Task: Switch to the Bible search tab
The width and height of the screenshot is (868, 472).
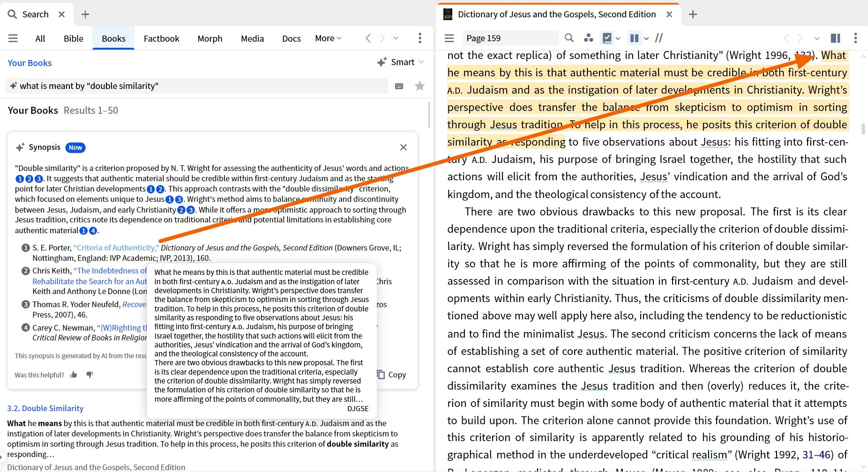Action: pos(73,38)
